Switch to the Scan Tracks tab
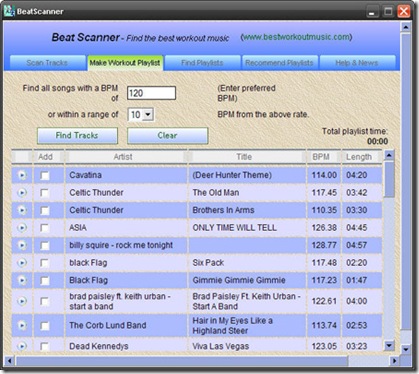 coord(47,63)
